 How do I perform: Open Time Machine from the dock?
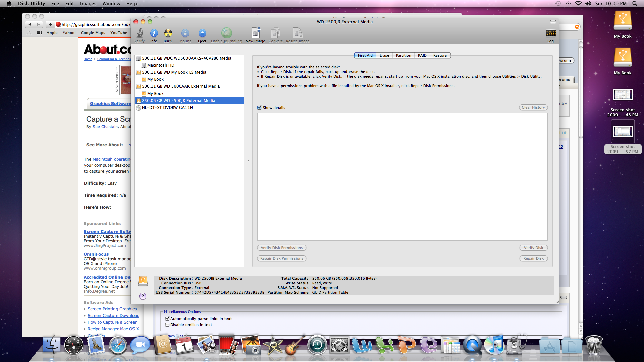click(317, 345)
